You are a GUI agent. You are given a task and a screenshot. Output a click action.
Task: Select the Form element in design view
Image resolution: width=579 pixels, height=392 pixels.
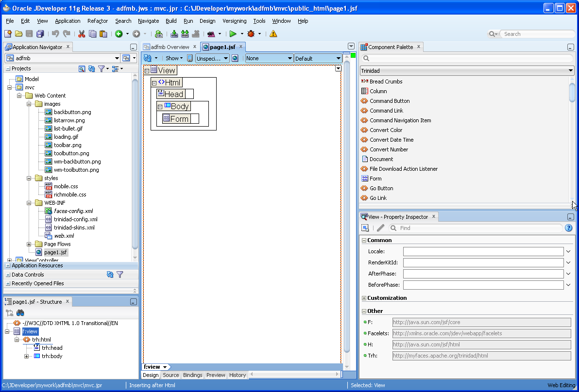click(176, 119)
